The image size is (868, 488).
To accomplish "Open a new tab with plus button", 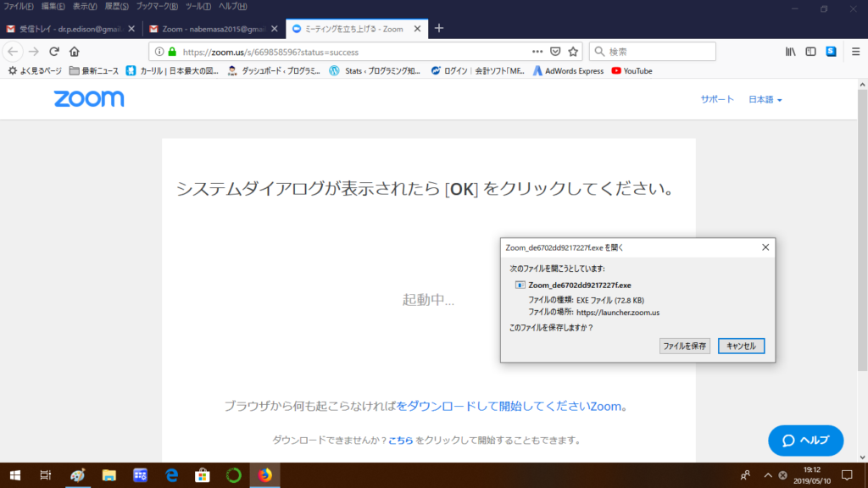I will 439,28.
